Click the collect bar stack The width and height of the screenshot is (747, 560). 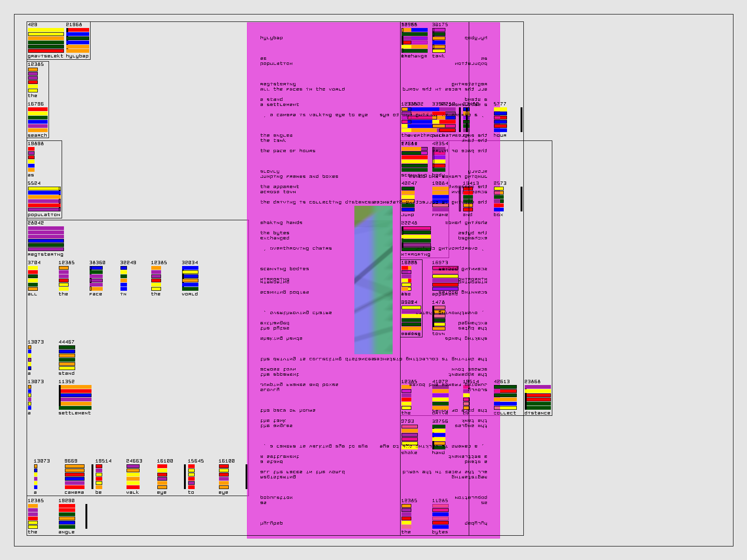click(x=505, y=397)
